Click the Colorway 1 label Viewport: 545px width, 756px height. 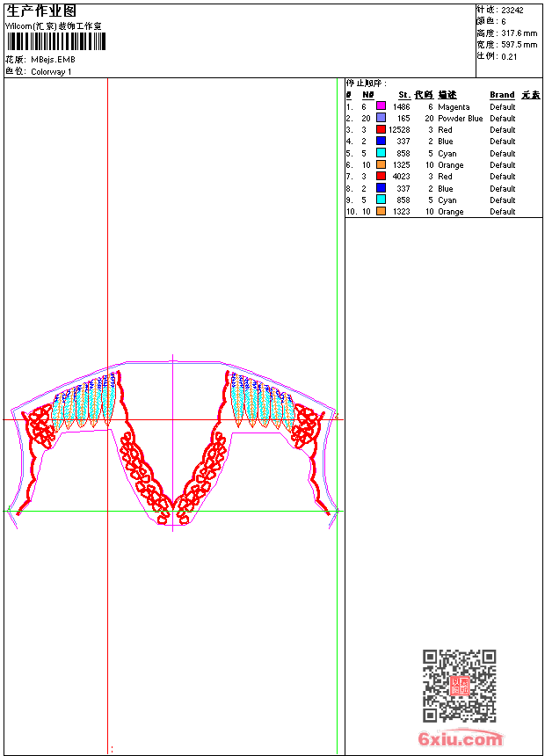(52, 72)
